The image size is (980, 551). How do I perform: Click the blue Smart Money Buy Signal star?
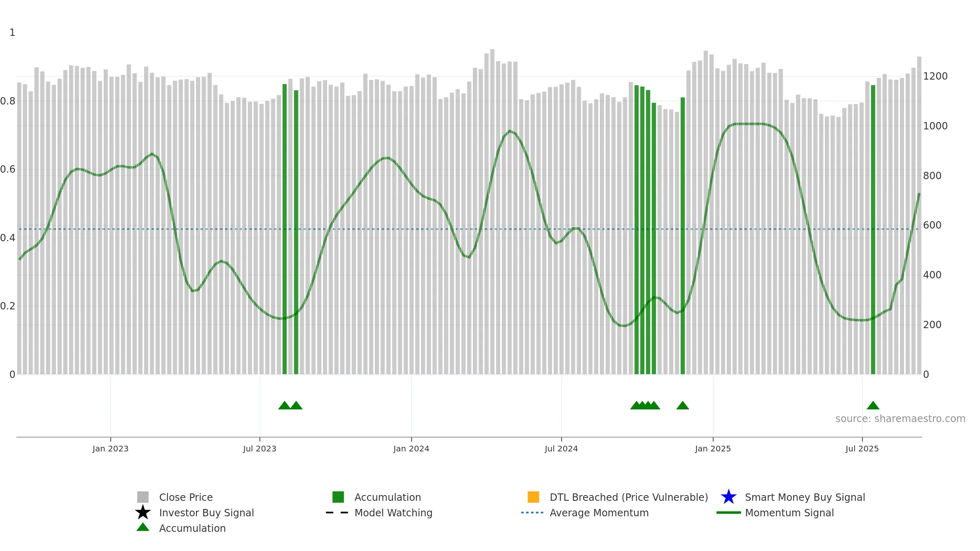(x=728, y=497)
